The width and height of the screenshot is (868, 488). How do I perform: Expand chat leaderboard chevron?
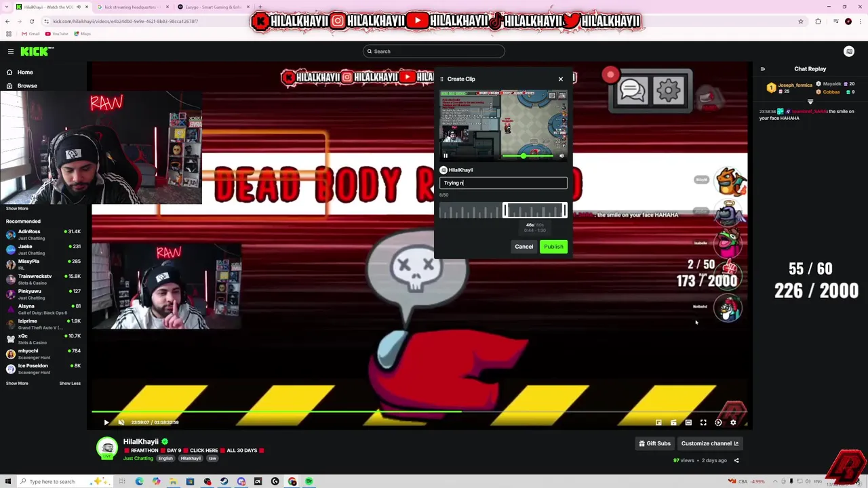coord(810,102)
